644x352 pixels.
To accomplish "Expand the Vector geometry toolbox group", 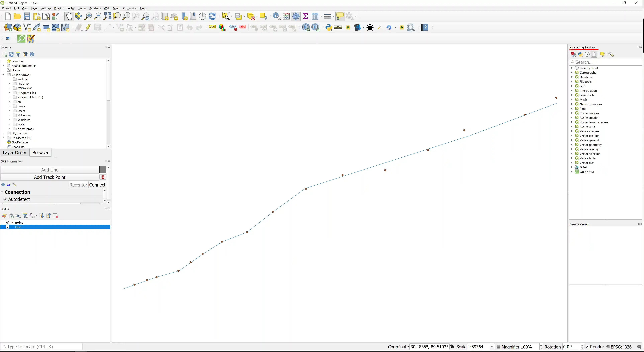I will pos(572,145).
